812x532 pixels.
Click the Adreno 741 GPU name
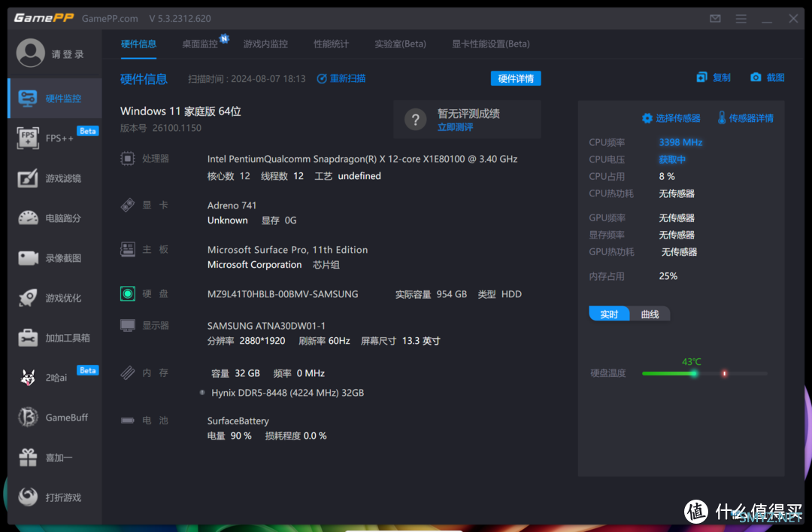click(232, 205)
